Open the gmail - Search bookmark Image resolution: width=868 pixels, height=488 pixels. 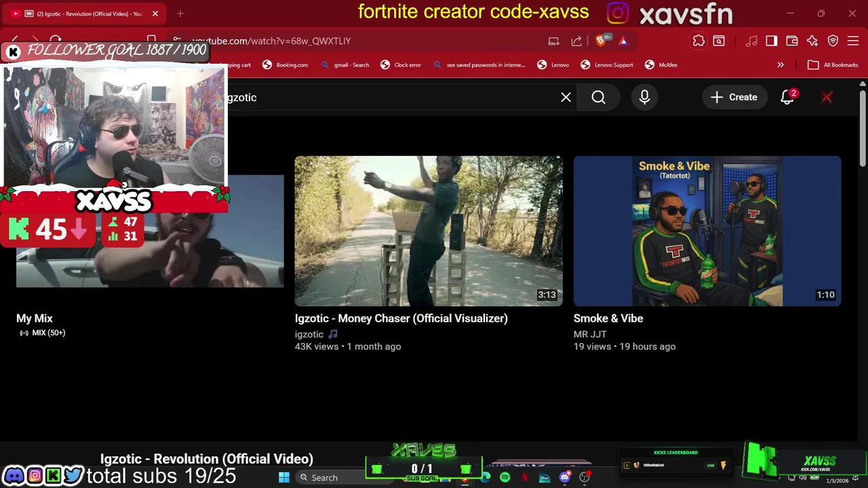(345, 65)
